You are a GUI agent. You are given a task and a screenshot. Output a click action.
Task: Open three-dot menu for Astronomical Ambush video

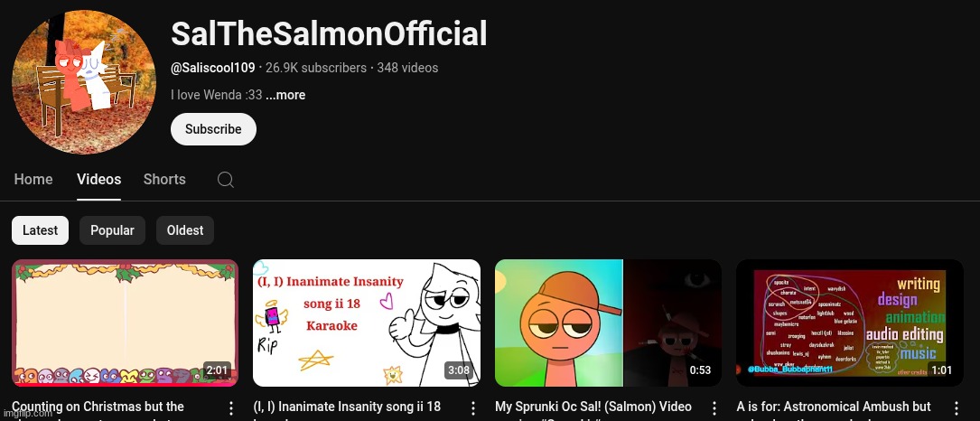[x=957, y=408]
